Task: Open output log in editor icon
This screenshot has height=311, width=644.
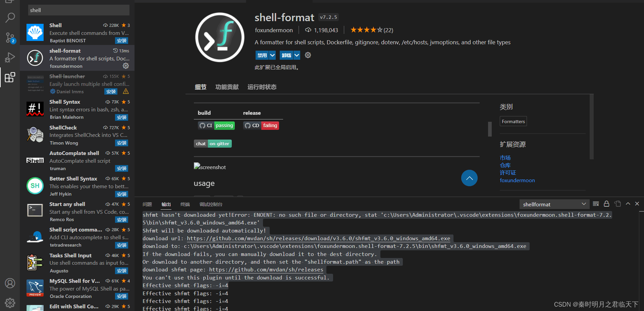Action: pos(618,204)
